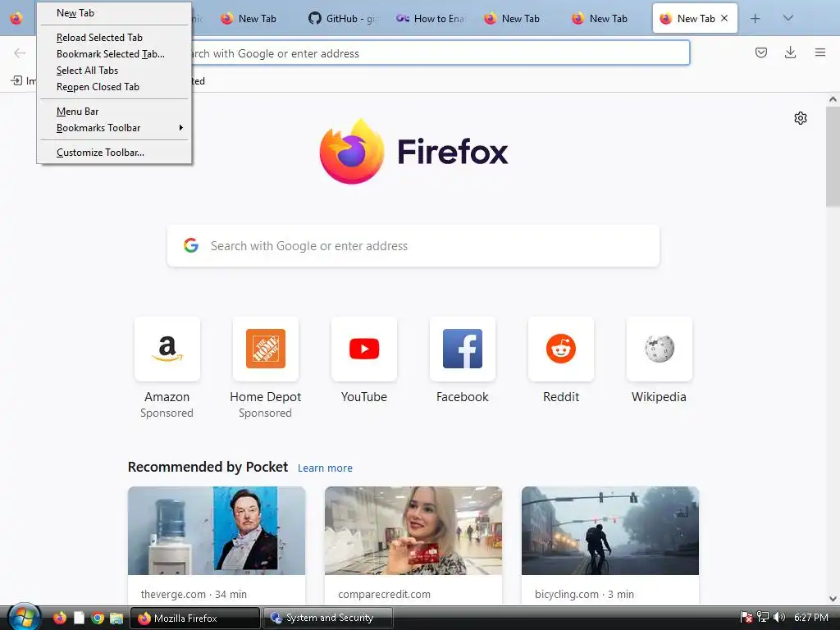Open the Downloads panel icon
Screen dimensions: 840x630
click(790, 52)
